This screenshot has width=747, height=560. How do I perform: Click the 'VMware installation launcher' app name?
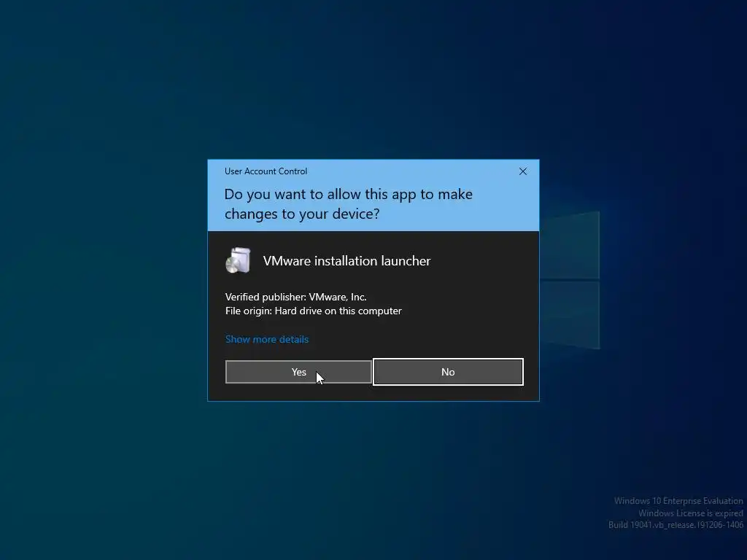click(347, 261)
